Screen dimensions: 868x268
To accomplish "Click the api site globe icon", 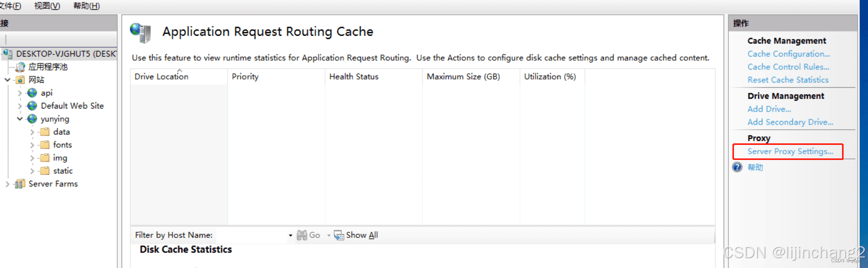I will [32, 93].
